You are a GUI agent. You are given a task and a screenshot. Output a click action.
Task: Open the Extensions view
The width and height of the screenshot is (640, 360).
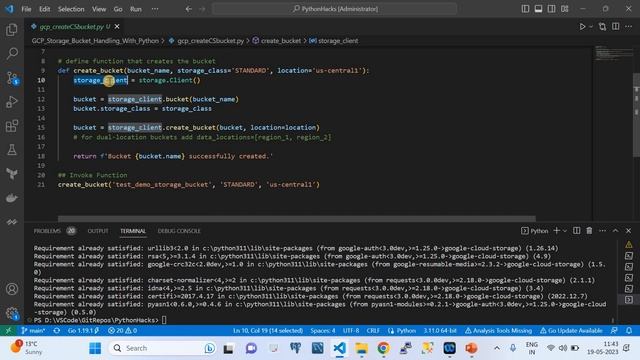tap(12, 126)
